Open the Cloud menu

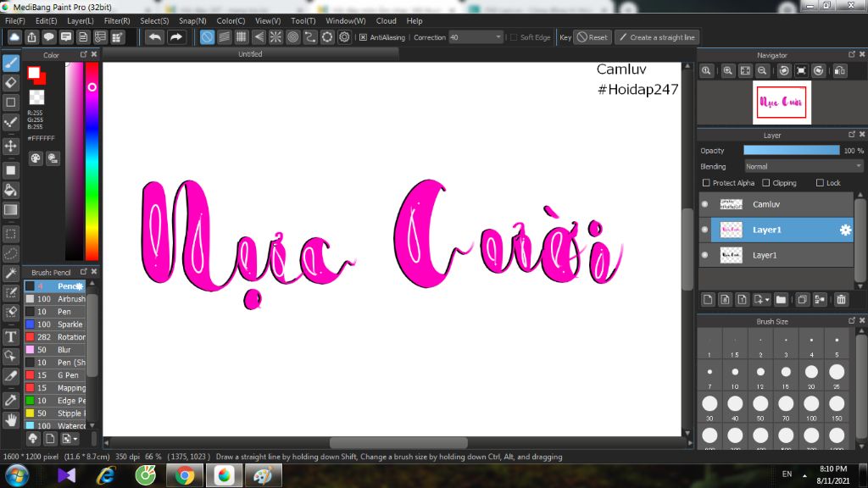click(386, 20)
